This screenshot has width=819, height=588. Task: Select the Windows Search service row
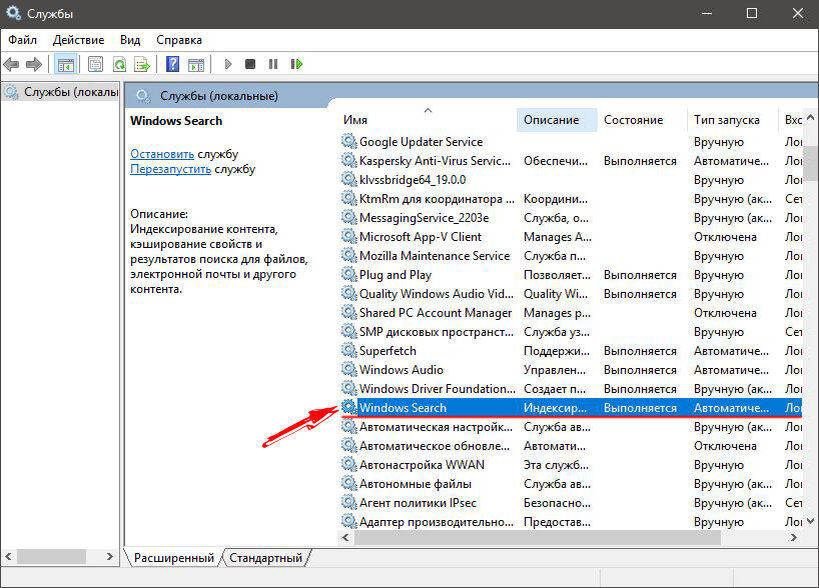(x=571, y=408)
